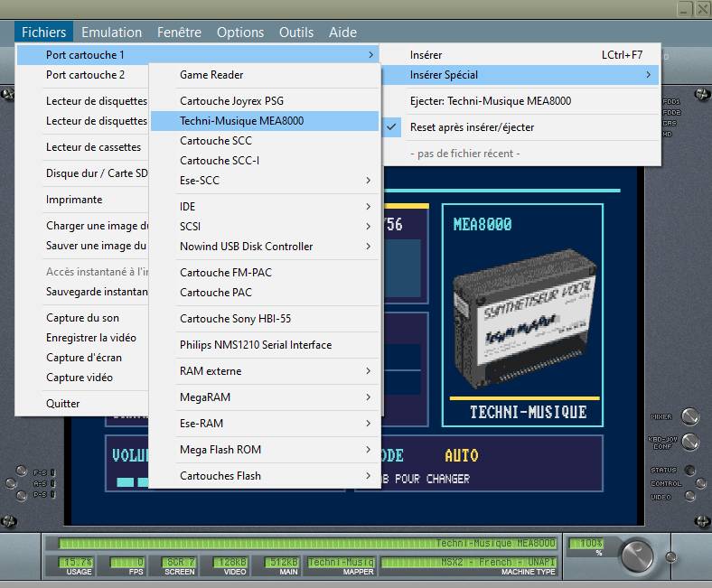Select Port cartouche 2

(x=82, y=75)
